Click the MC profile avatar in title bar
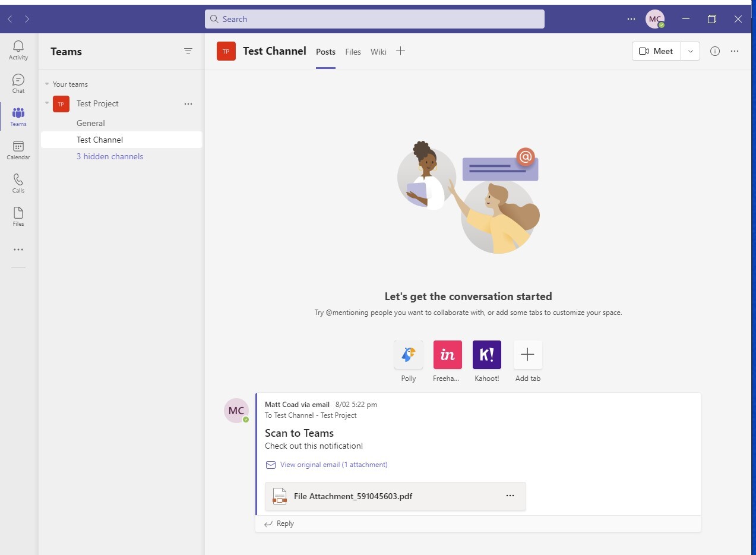The width and height of the screenshot is (756, 555). (655, 19)
